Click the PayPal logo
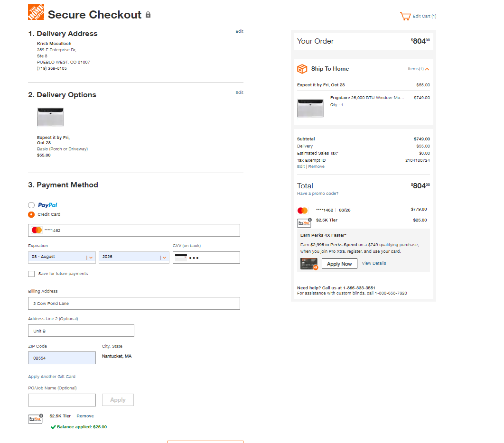504x443 pixels. coord(47,205)
